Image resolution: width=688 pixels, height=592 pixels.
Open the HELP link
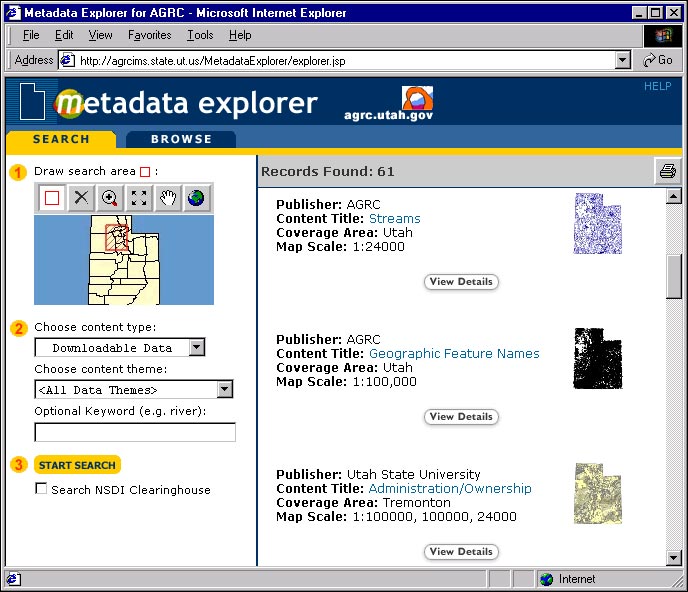coord(657,86)
